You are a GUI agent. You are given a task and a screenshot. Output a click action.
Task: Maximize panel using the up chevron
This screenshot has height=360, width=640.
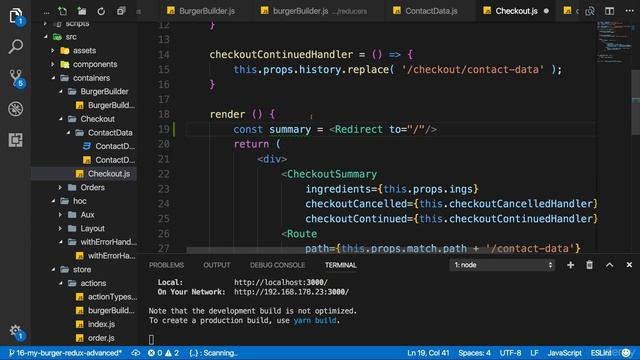click(609, 265)
